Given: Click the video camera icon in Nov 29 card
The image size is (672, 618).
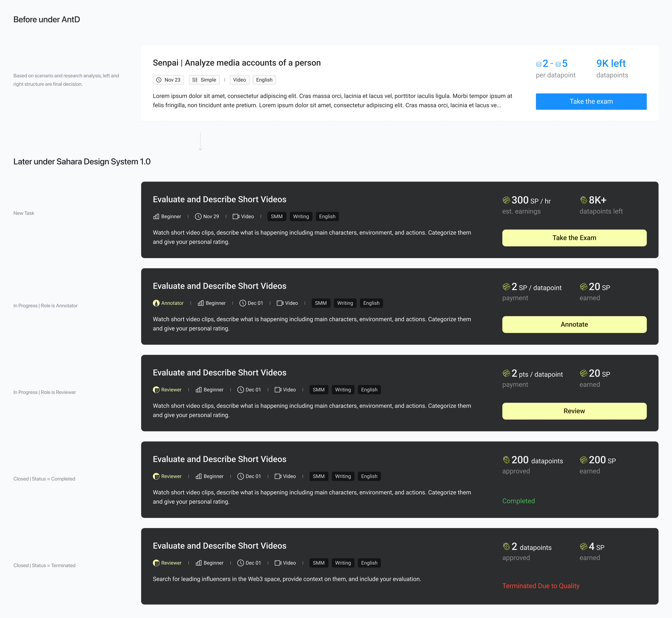Looking at the screenshot, I should click(236, 216).
